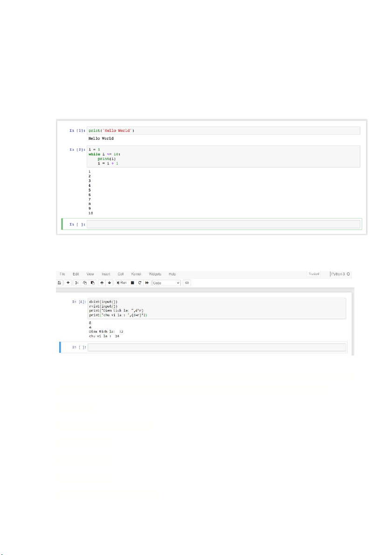Click the 'Dien tich la: 32' output line
392x555 pixels.
click(x=106, y=332)
